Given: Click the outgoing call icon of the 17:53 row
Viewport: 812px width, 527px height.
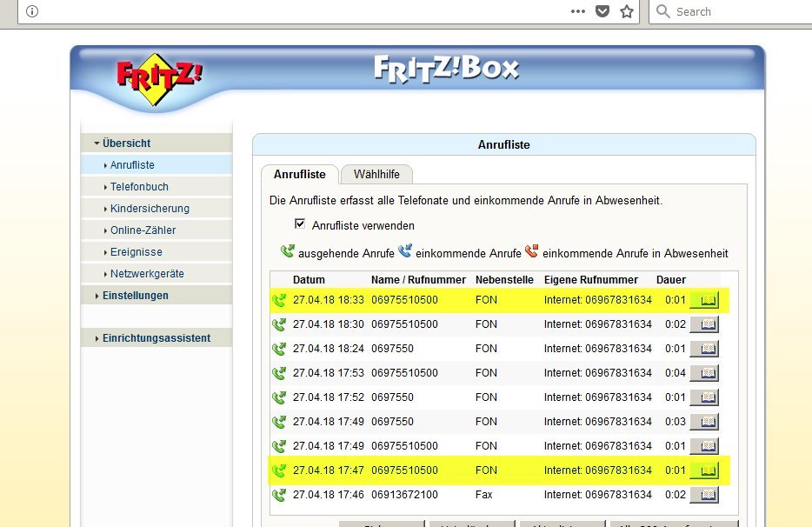Looking at the screenshot, I should pos(279,373).
